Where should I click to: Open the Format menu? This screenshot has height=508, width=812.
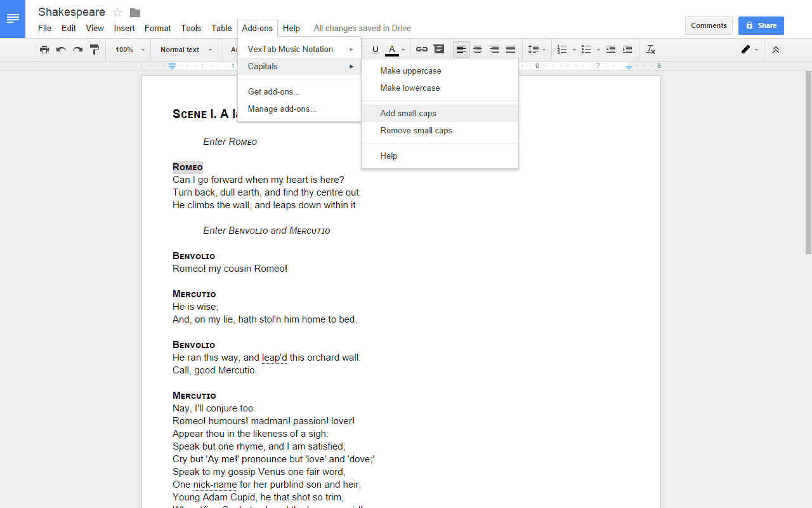(158, 28)
